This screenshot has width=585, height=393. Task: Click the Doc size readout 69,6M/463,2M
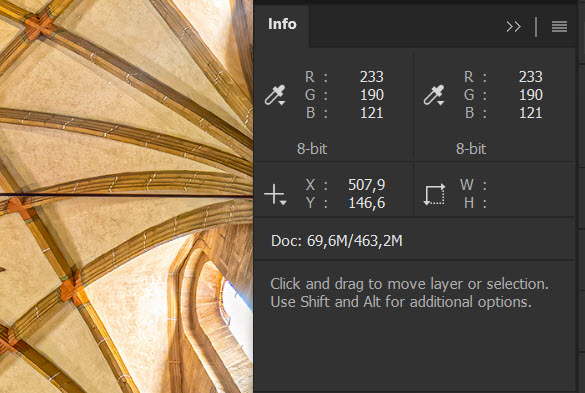(x=337, y=241)
